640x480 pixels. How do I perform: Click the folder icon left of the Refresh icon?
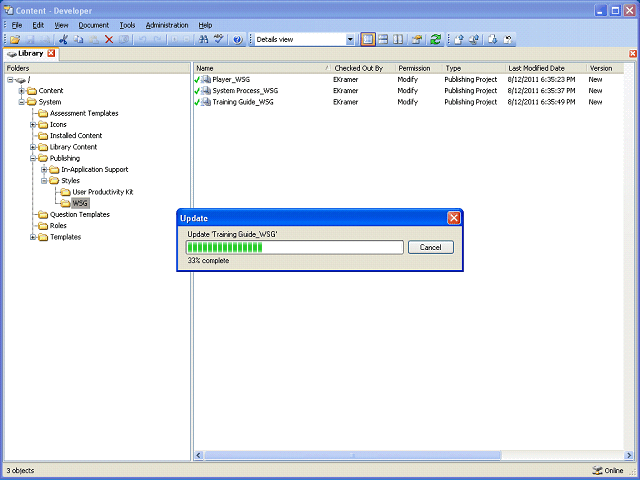(x=416, y=40)
